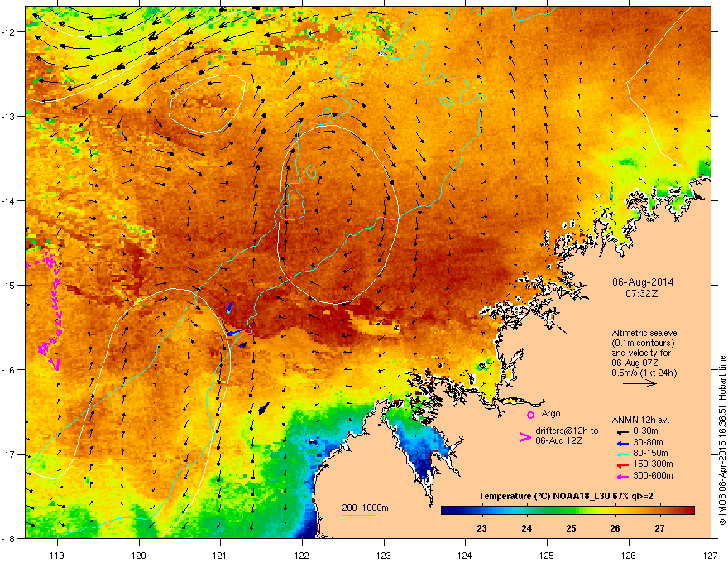Click the latitude axis label -13
Viewport: 728px width, 563px height.
pyautogui.click(x=10, y=116)
